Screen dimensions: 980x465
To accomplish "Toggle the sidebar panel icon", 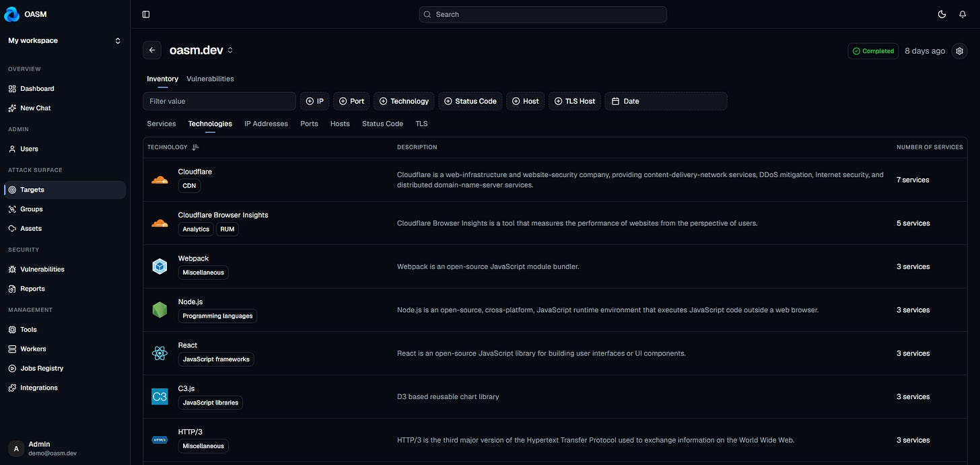I will (x=146, y=14).
